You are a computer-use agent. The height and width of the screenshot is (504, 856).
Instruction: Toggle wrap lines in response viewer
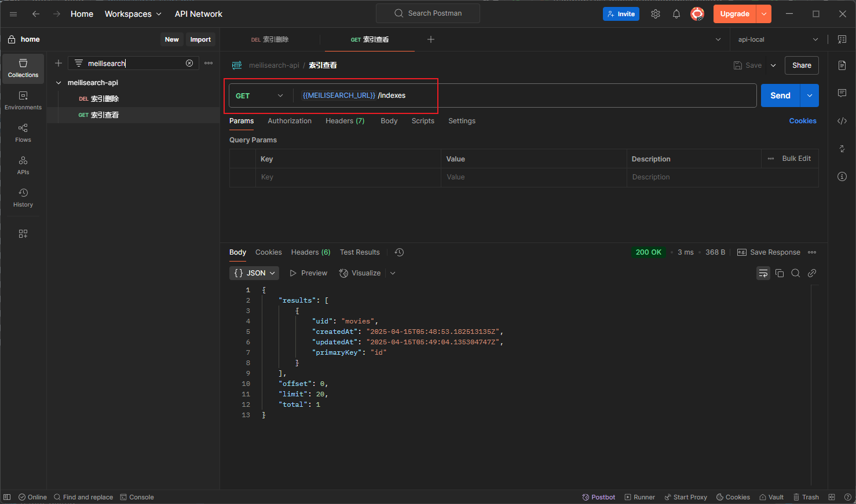763,273
